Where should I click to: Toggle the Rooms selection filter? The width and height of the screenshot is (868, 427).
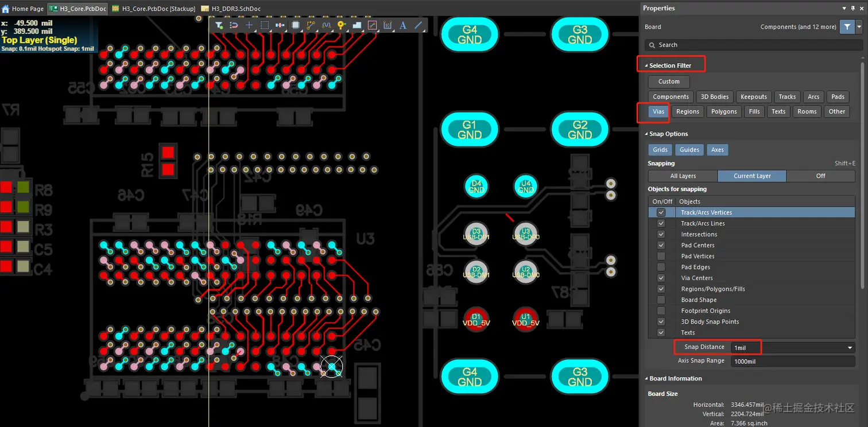point(807,111)
